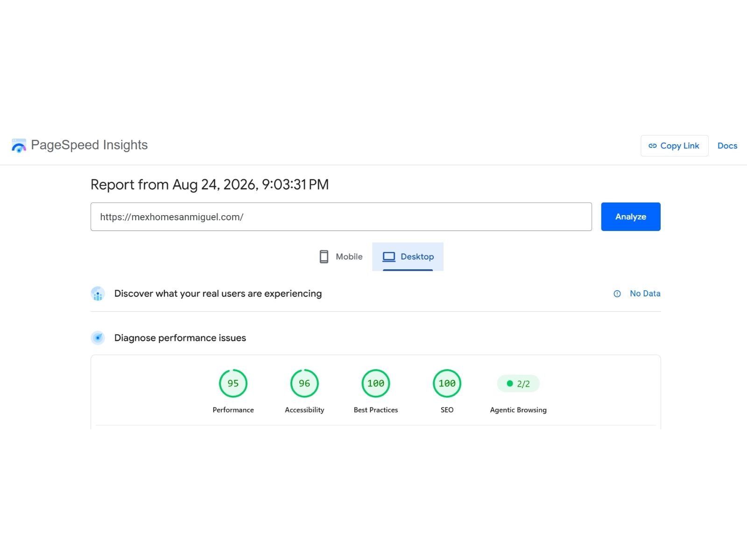Open the Accessibility score gauge 96
Image resolution: width=747 pixels, height=560 pixels.
304,384
